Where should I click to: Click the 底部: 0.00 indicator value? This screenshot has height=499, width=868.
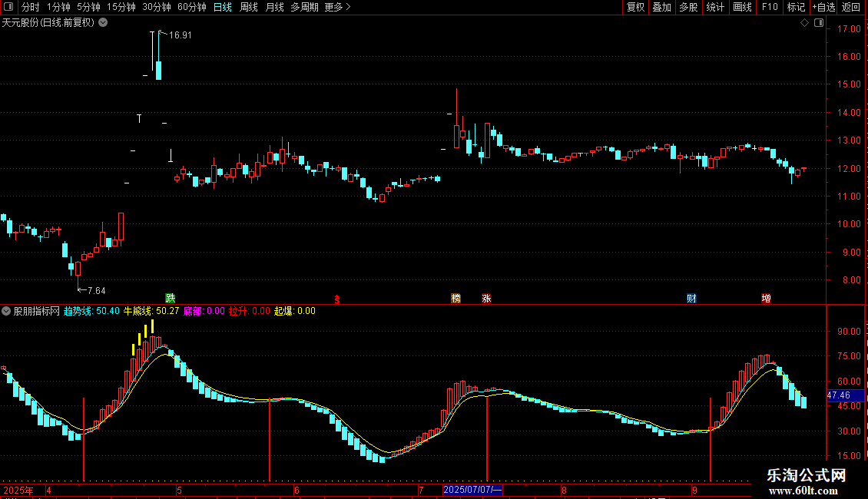(x=204, y=311)
